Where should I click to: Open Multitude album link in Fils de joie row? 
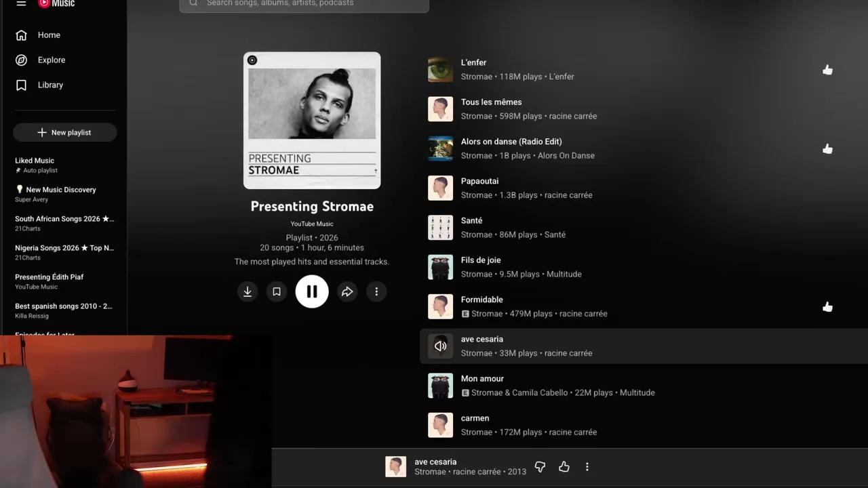coord(563,274)
